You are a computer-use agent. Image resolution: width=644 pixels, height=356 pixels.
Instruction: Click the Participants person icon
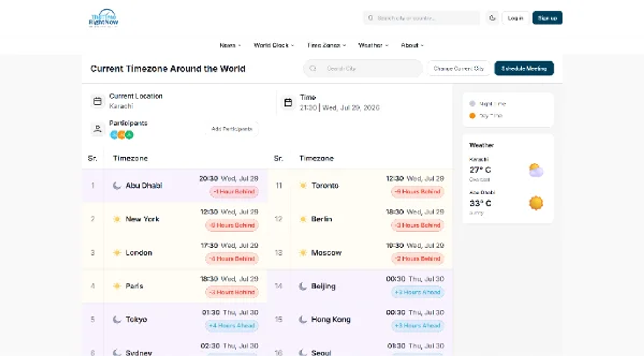(97, 129)
